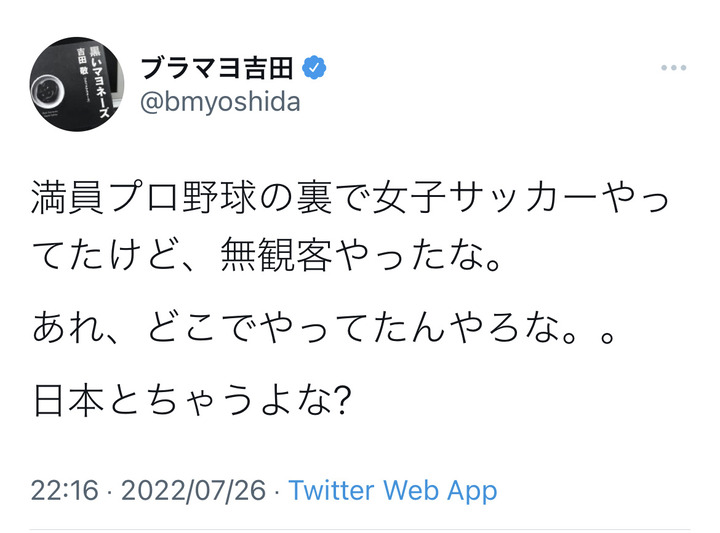Click the final line 日本とちゃうよな?

pyautogui.click(x=190, y=402)
